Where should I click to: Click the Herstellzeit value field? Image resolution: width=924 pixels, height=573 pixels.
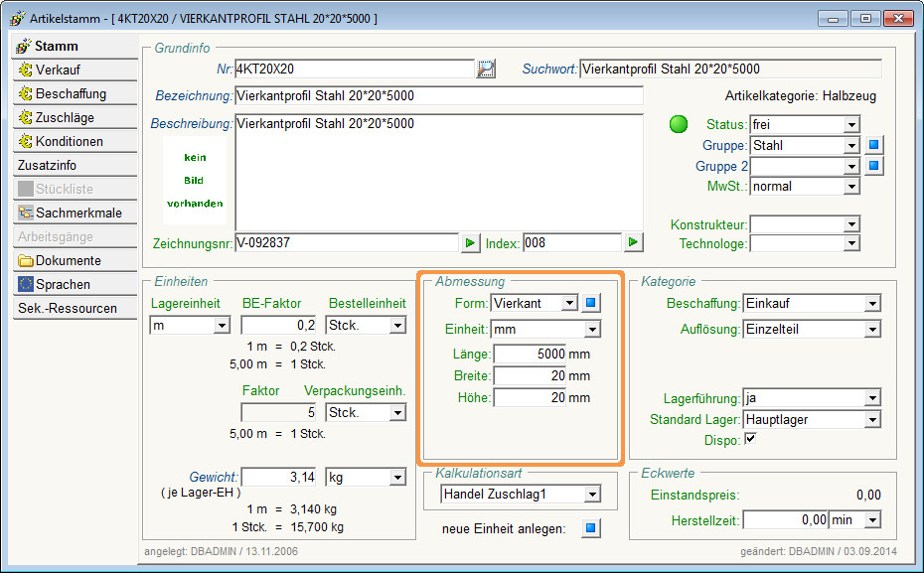786,520
